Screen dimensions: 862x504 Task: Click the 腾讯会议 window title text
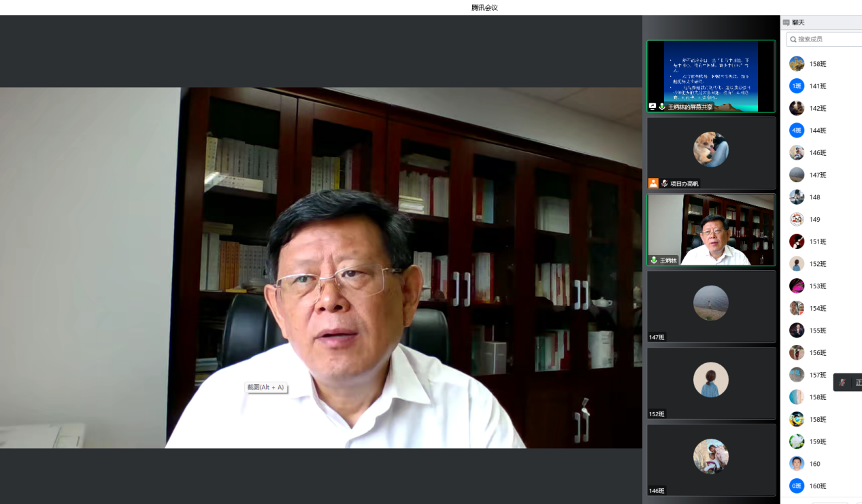484,7
